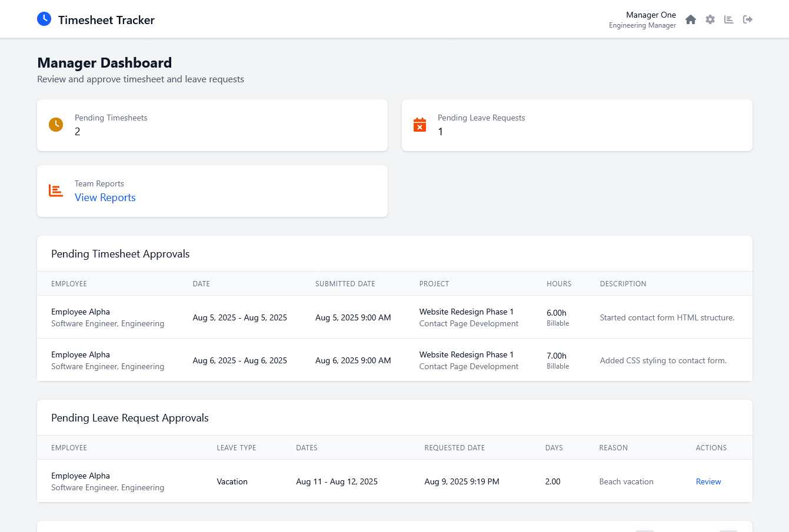Review Employee Alpha's vacation leave request
The height and width of the screenshot is (532, 789).
click(708, 481)
